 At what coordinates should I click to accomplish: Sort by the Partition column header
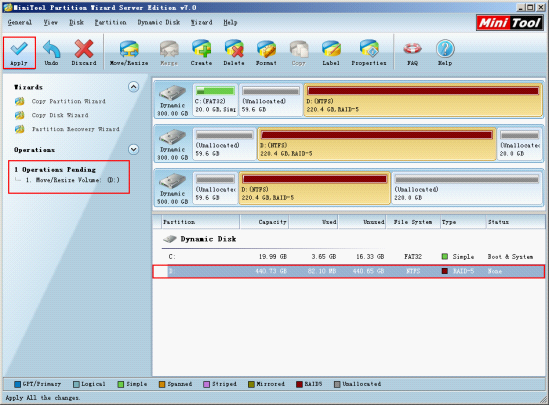pos(200,222)
